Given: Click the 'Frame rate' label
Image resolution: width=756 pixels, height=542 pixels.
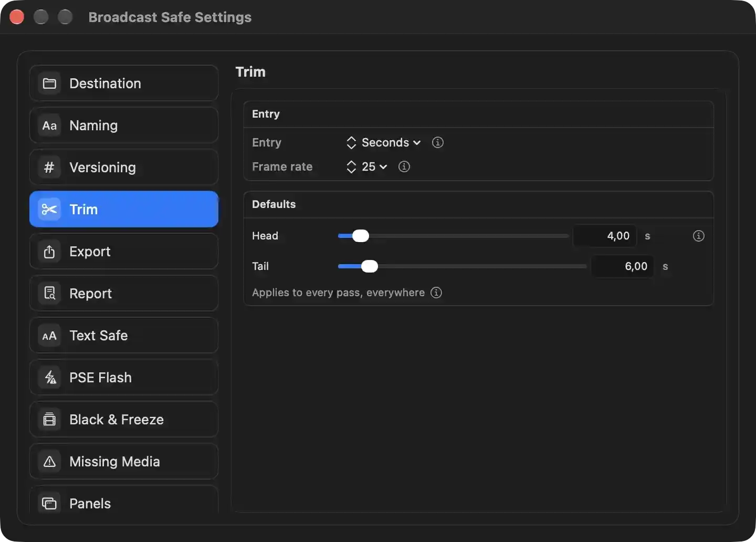Looking at the screenshot, I should tap(282, 166).
